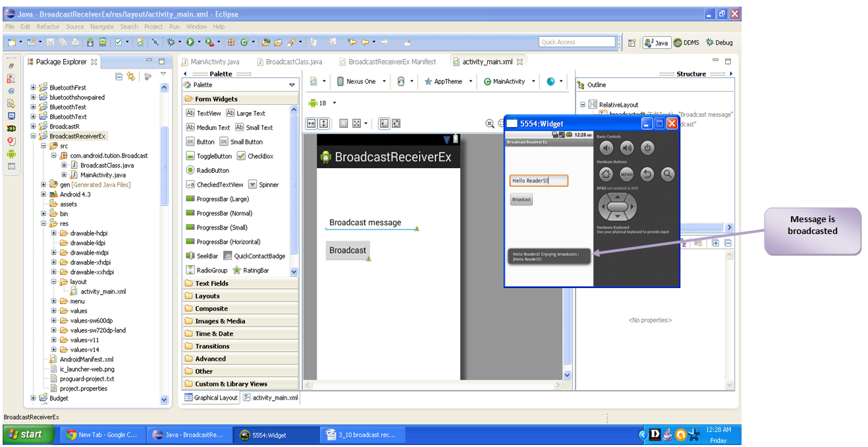The image size is (868, 447).
Task: Select the SeekBar widget in the palette
Action: [x=202, y=256]
